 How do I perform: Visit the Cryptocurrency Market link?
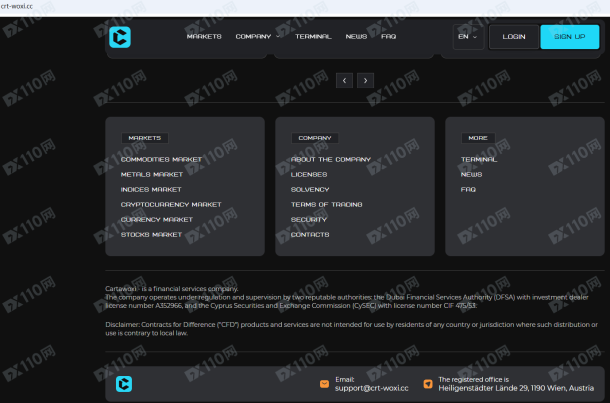tap(171, 204)
